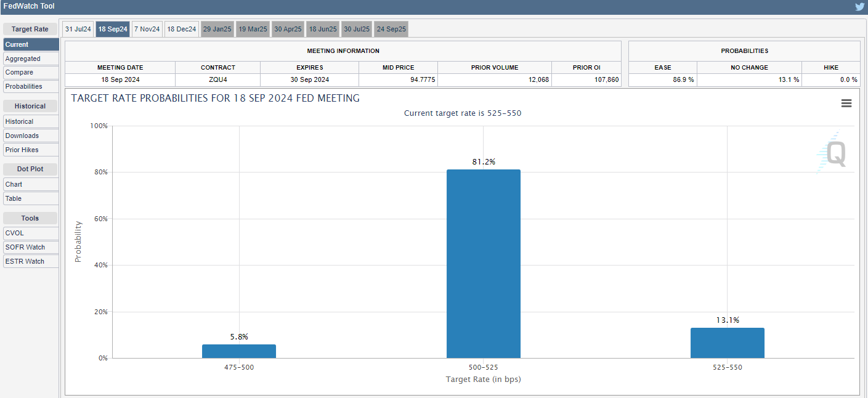Open the 29 Jan25 meeting tab
The width and height of the screenshot is (868, 398).
(x=217, y=29)
